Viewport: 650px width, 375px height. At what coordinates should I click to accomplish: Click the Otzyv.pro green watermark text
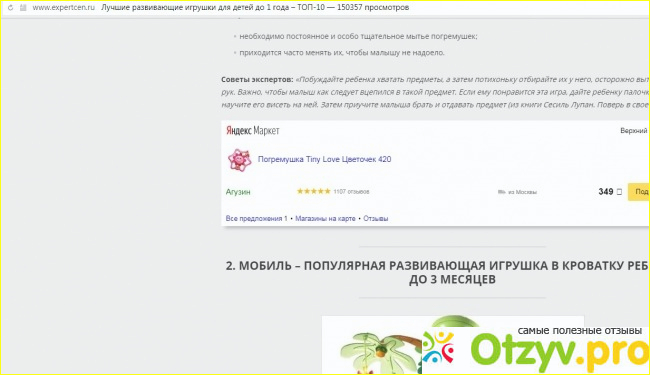560,351
